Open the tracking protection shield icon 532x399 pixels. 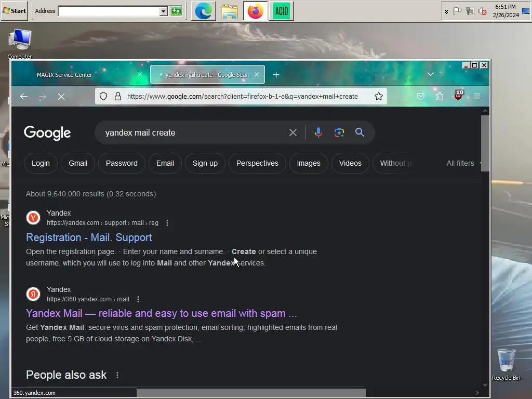point(103,96)
